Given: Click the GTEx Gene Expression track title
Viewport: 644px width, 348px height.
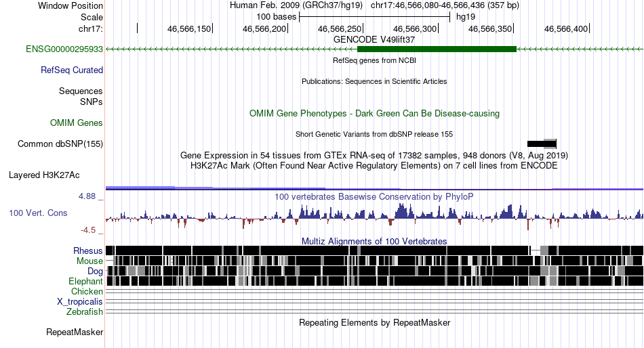Looking at the screenshot, I should [x=374, y=156].
